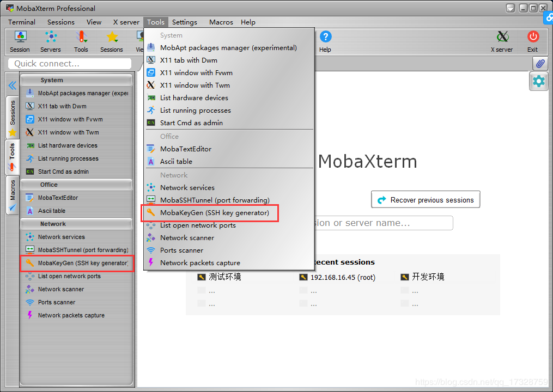The height and width of the screenshot is (392, 553).
Task: Switch to Tools vertical sidebar tab
Action: pos(13,157)
